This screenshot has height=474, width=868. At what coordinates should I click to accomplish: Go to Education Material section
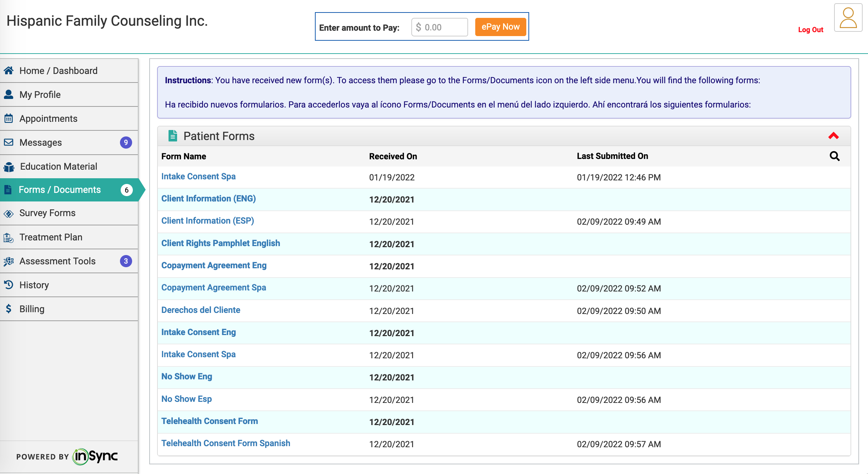tap(58, 166)
